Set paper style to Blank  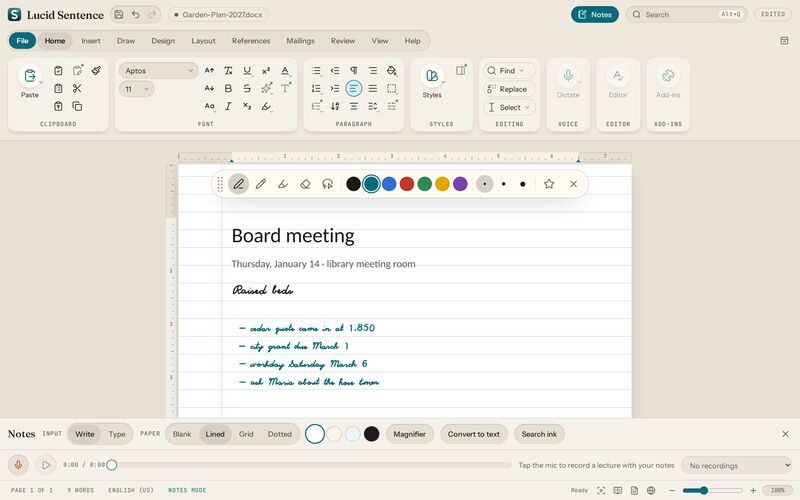click(182, 434)
